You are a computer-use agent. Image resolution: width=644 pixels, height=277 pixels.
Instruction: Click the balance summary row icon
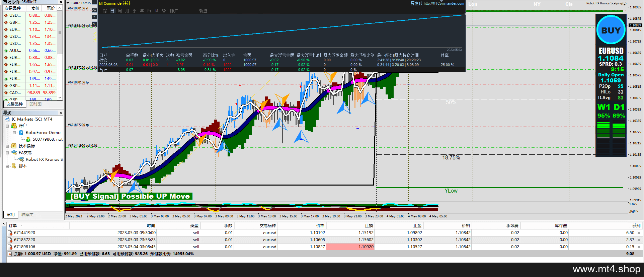pyautogui.click(x=10, y=254)
